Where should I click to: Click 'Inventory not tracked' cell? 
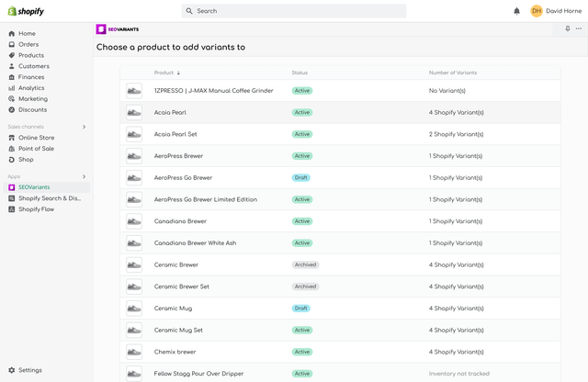[459, 374]
